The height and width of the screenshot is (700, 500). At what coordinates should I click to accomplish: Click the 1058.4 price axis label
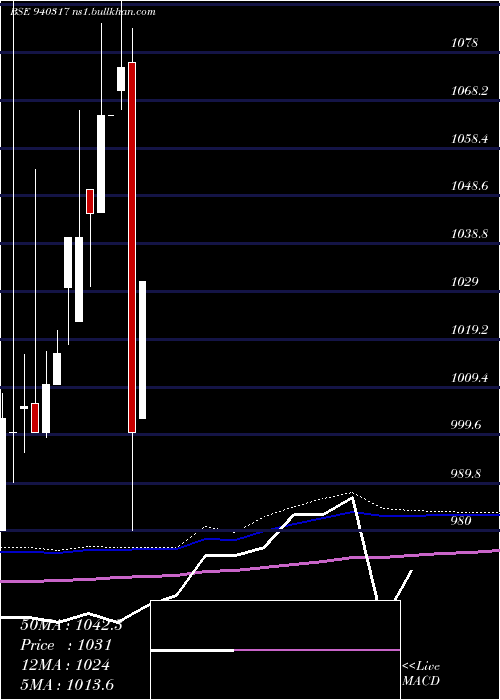pos(469,139)
